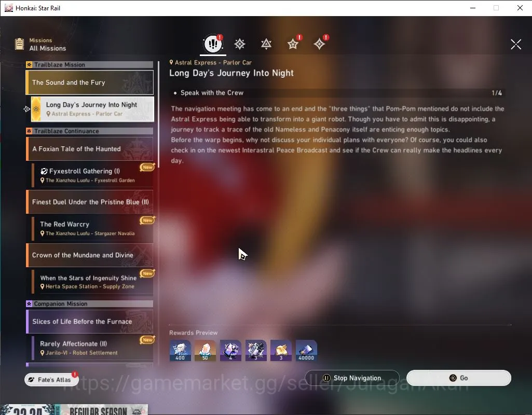Viewport: 532px width, 415px height.
Task: View the purple reward item with quantity 4
Action: 231,351
